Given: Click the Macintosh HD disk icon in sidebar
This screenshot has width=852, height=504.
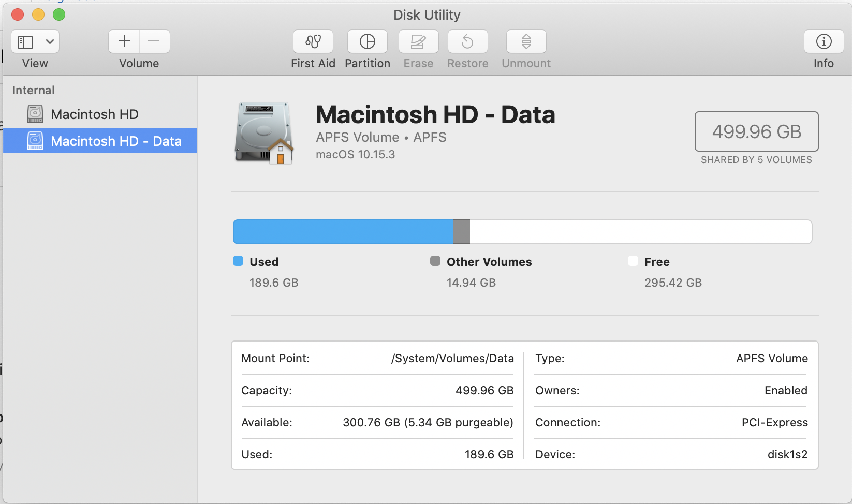Looking at the screenshot, I should click(35, 114).
